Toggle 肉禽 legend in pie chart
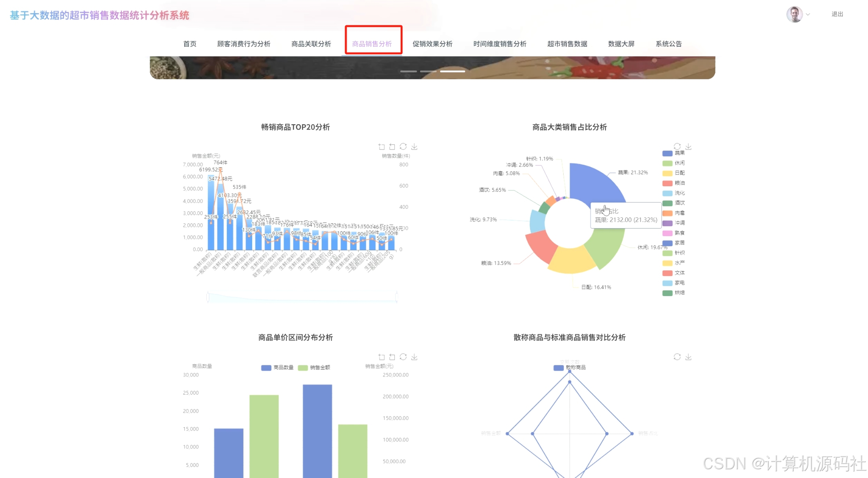Screen dimensions: 868x478 click(674, 213)
